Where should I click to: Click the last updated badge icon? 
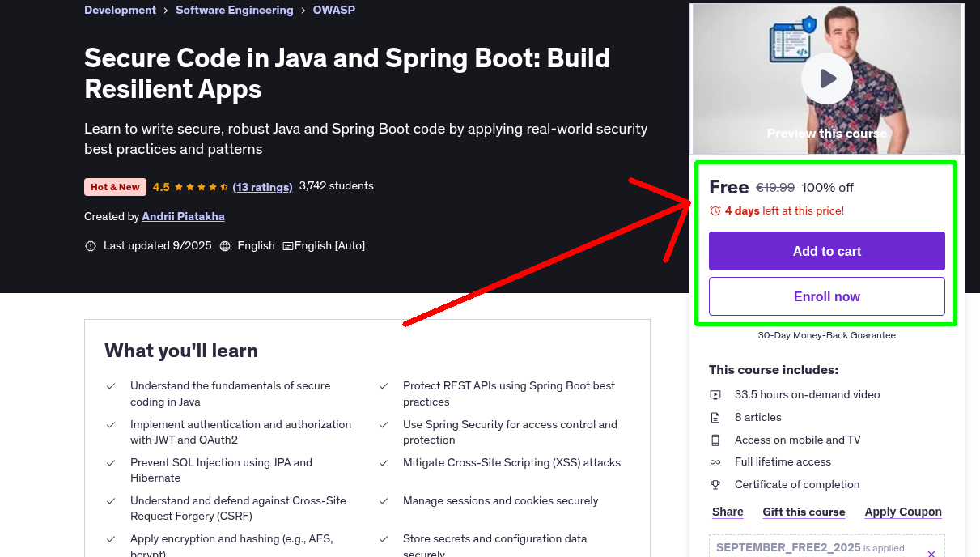[x=91, y=246]
